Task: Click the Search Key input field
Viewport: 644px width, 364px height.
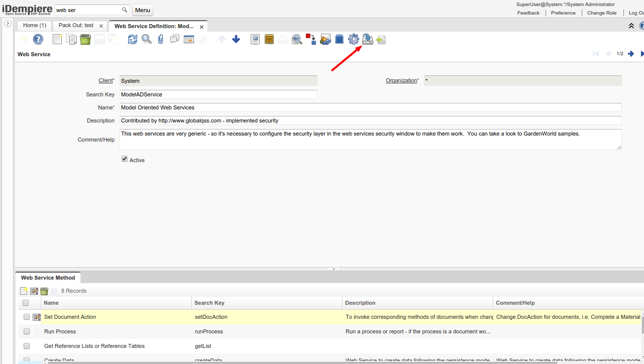Action: 219,94
